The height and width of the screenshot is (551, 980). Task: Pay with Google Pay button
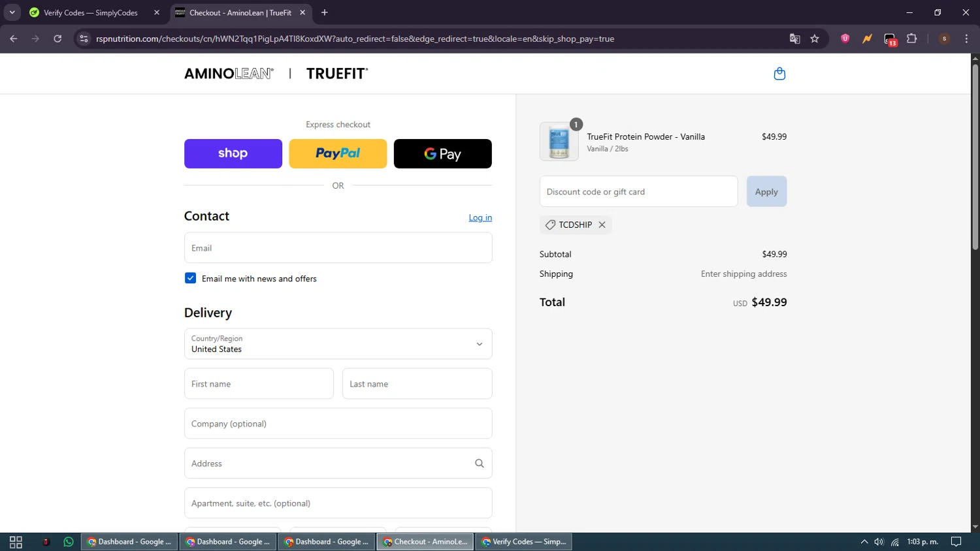point(443,153)
